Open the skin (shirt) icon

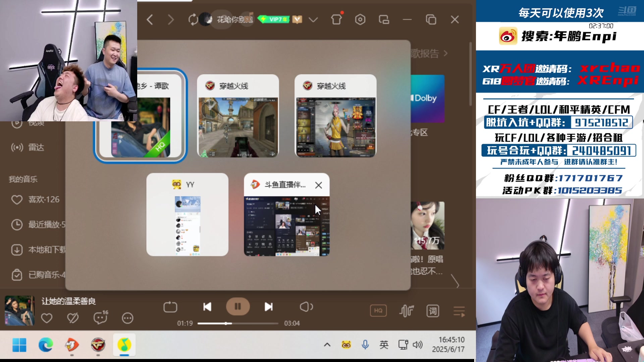tap(336, 19)
